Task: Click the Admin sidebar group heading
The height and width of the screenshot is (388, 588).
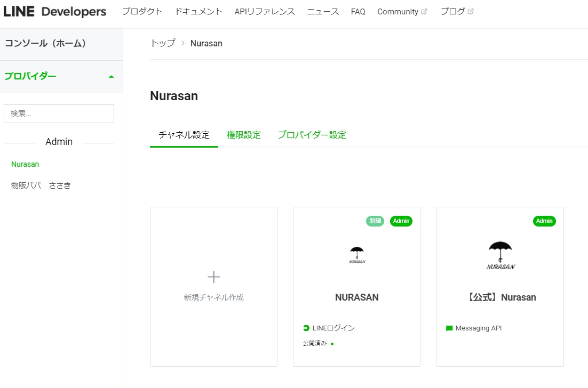Action: [x=59, y=142]
